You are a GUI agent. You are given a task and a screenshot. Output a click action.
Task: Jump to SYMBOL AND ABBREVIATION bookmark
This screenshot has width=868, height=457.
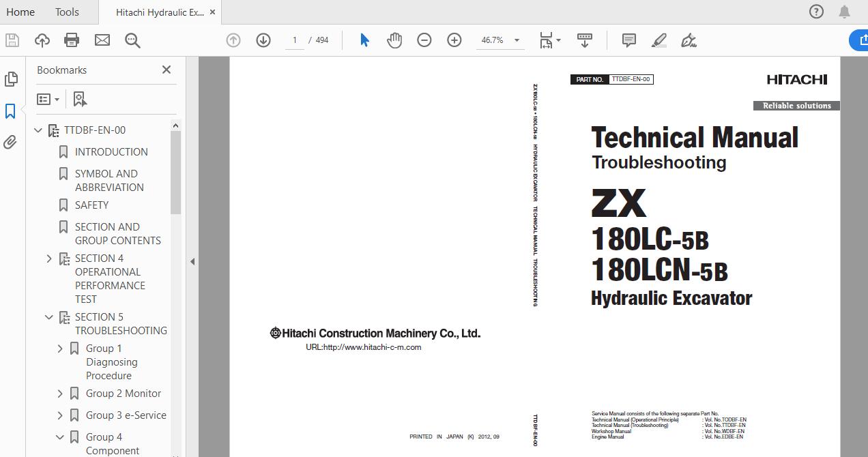pos(109,181)
